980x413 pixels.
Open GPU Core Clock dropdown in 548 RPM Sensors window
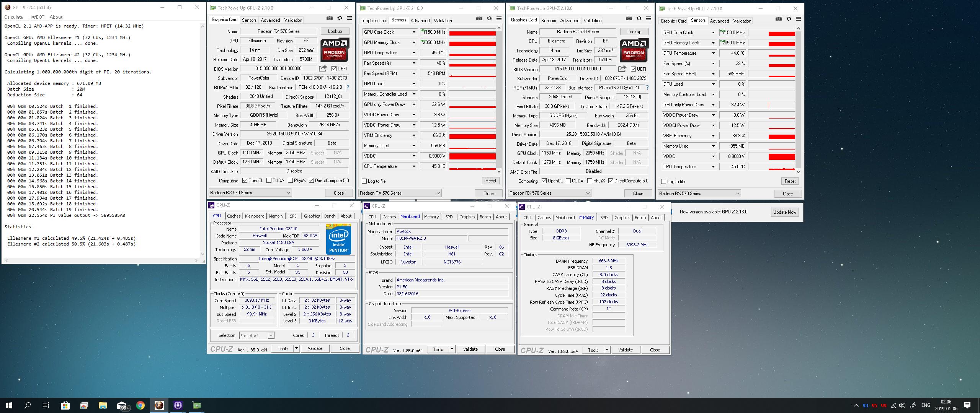click(413, 32)
